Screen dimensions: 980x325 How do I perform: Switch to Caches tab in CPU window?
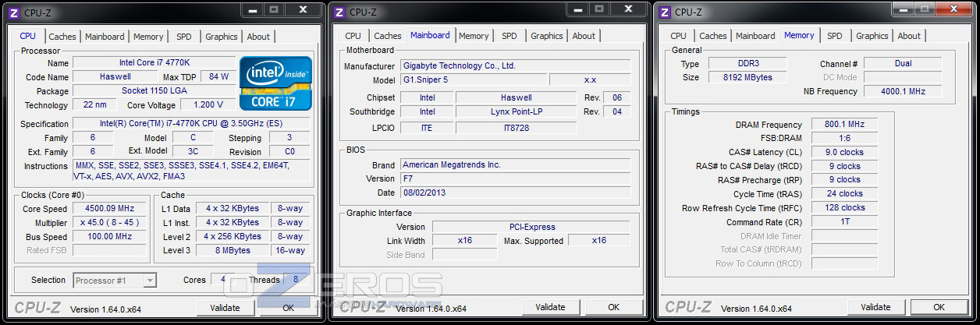(x=62, y=37)
